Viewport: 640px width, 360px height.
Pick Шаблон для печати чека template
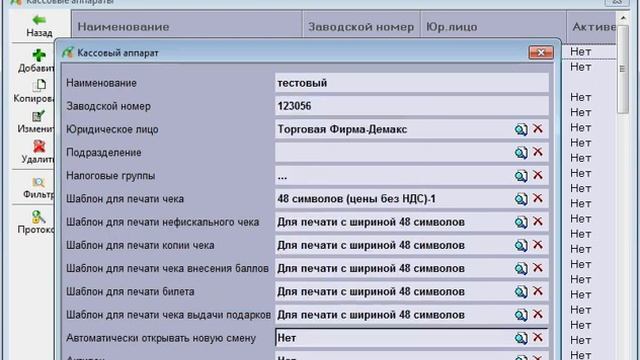(x=521, y=199)
